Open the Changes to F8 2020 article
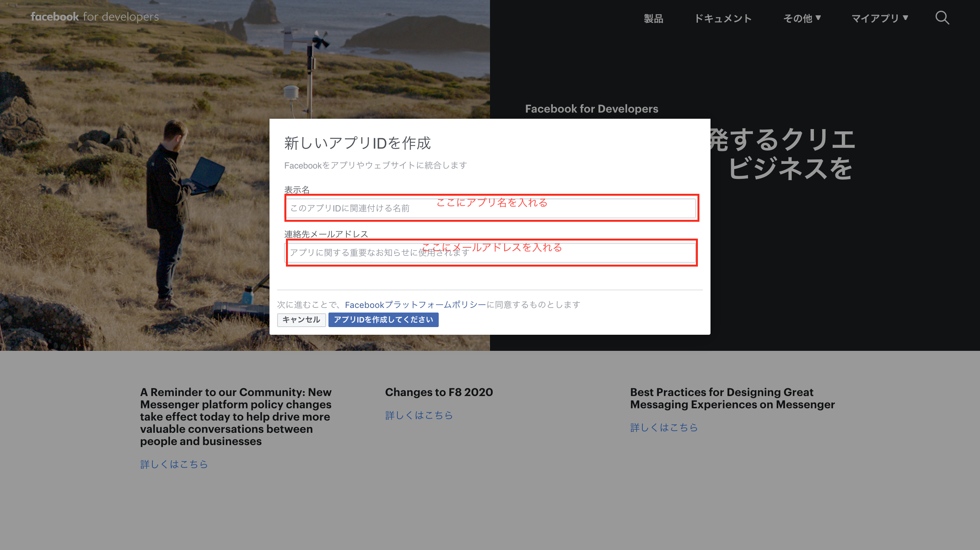Viewport: 980px width, 550px height. (x=439, y=392)
